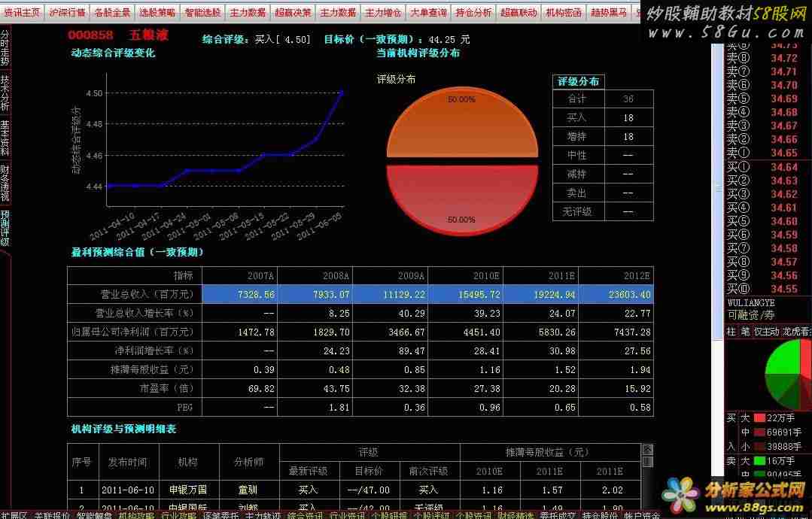812x519 pixels.
Task: Click the 39888手 small buy legend swatch
Action: [759, 446]
